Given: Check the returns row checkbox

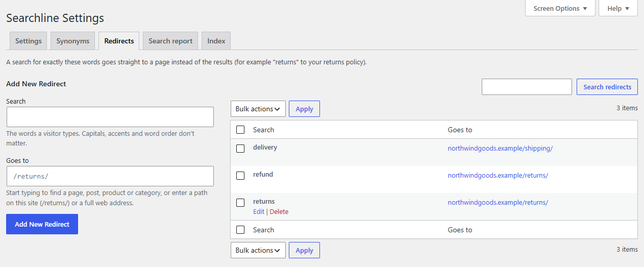Looking at the screenshot, I should pos(240,203).
